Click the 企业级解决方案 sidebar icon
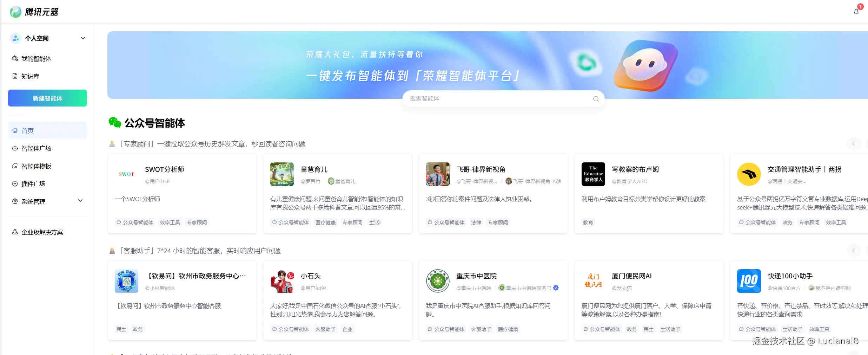 click(14, 232)
